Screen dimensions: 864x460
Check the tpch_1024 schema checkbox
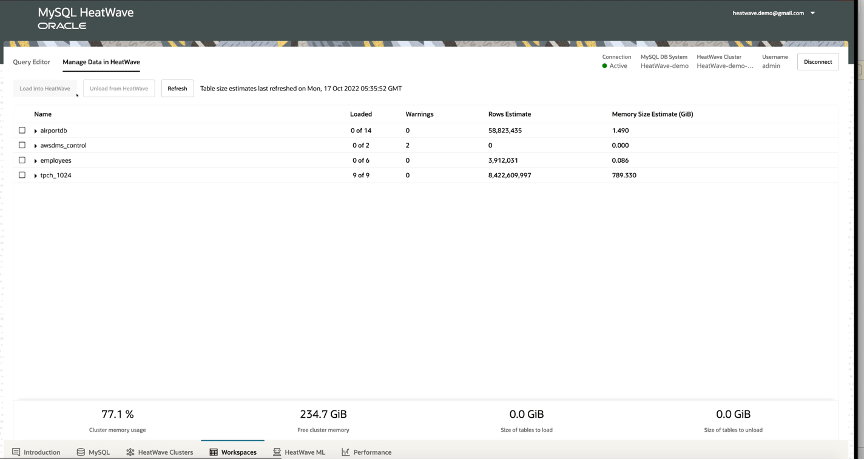coord(22,175)
